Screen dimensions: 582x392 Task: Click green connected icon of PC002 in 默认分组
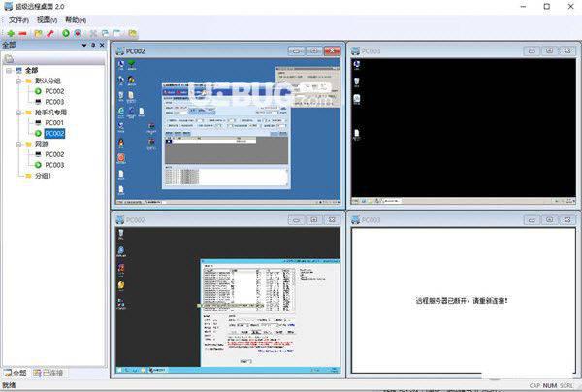(x=38, y=91)
